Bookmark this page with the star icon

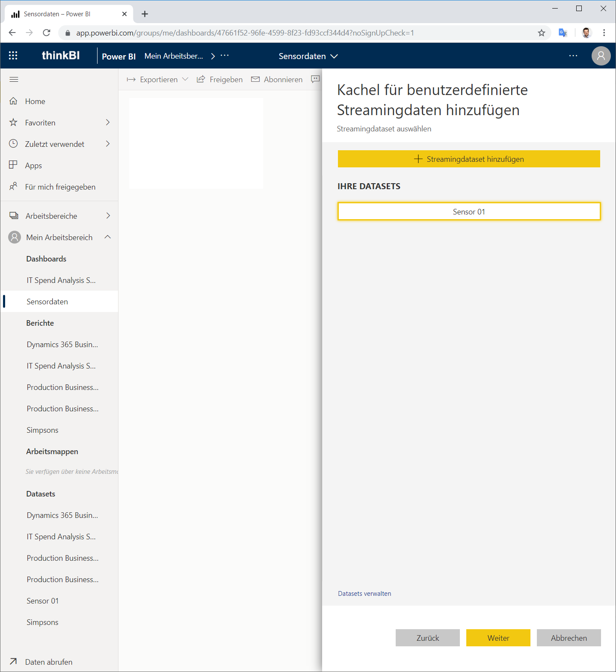[542, 33]
